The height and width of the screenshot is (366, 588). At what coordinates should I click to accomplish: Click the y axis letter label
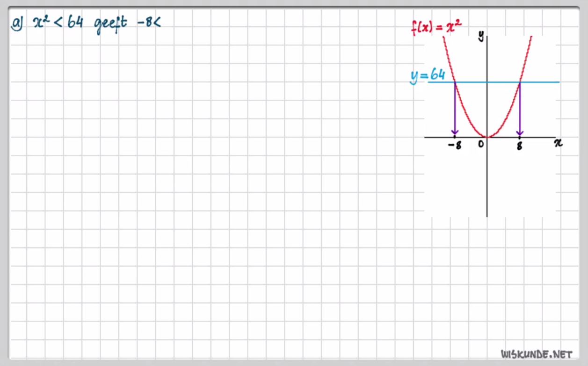pos(480,36)
